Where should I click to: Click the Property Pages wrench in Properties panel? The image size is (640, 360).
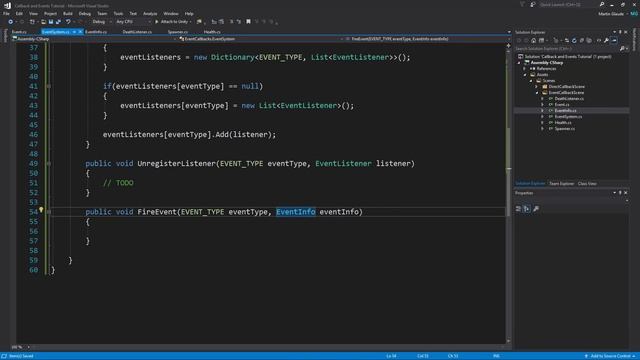536,209
